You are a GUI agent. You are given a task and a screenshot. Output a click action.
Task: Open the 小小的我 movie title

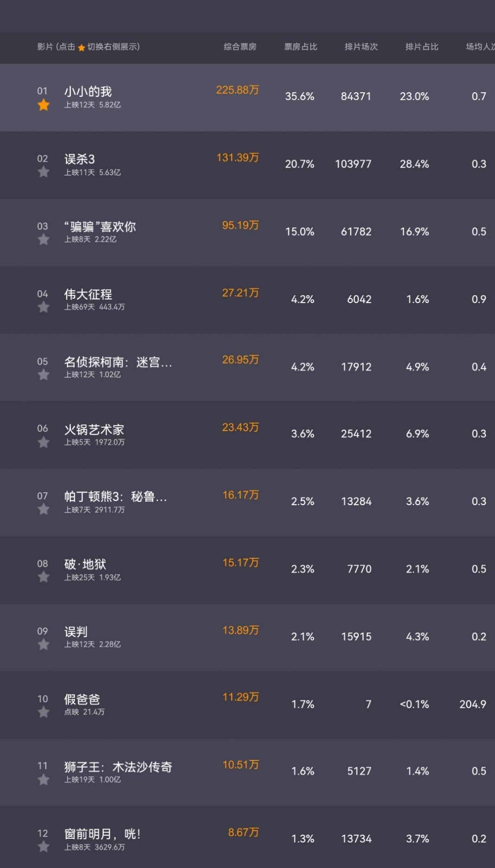pyautogui.click(x=88, y=92)
